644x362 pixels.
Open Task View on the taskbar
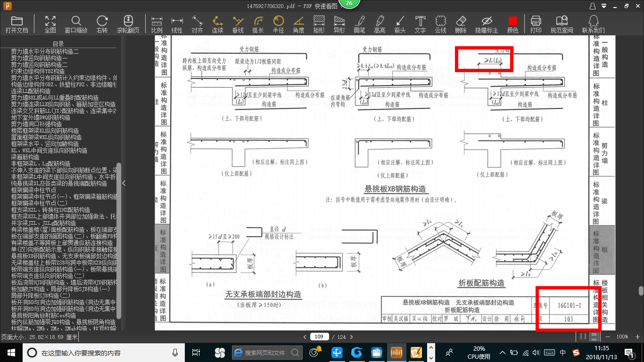click(196, 352)
